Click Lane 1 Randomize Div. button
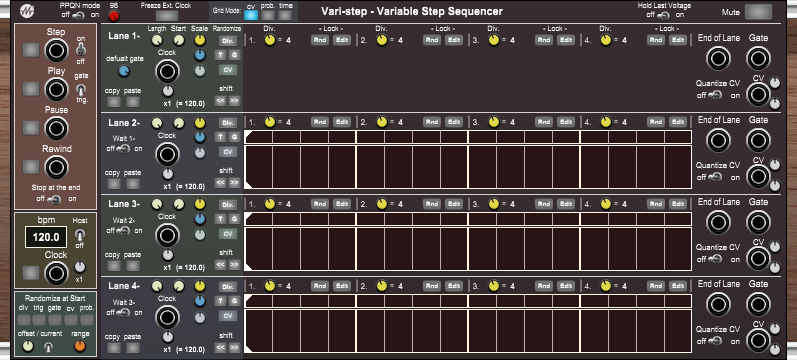Viewport: 797px width, 360px height. (228, 41)
